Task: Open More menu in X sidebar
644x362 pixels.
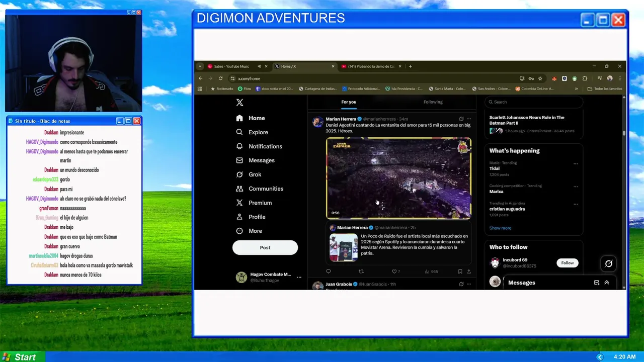Action: coord(249,231)
